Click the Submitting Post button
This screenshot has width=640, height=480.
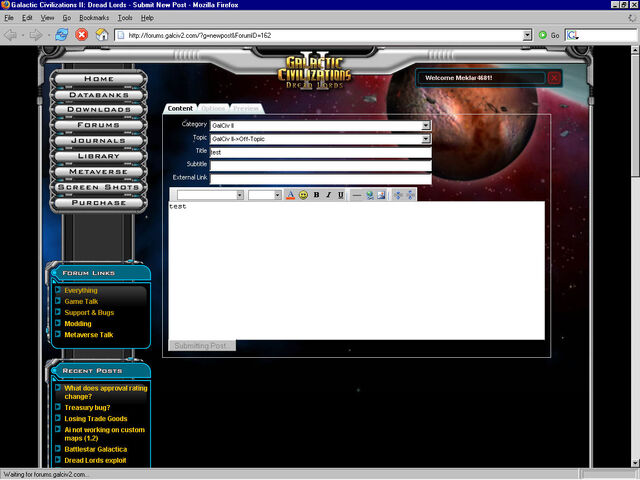pos(202,346)
